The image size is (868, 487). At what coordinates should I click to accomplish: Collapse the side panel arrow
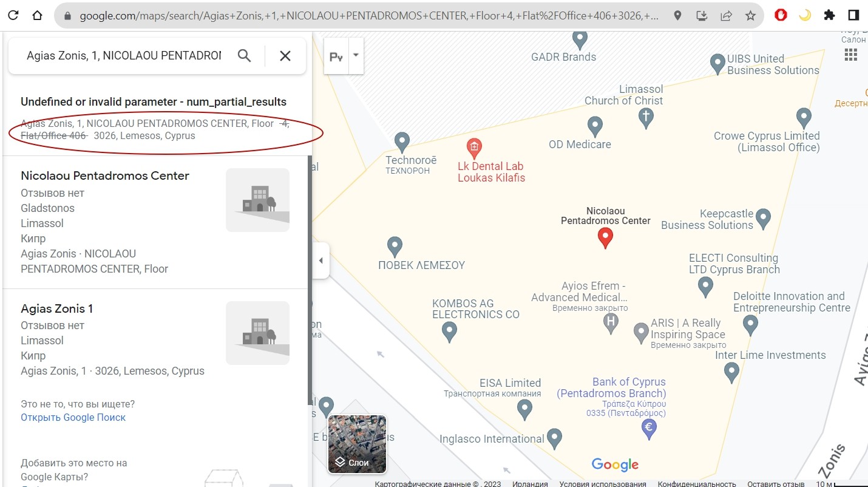[x=320, y=261]
